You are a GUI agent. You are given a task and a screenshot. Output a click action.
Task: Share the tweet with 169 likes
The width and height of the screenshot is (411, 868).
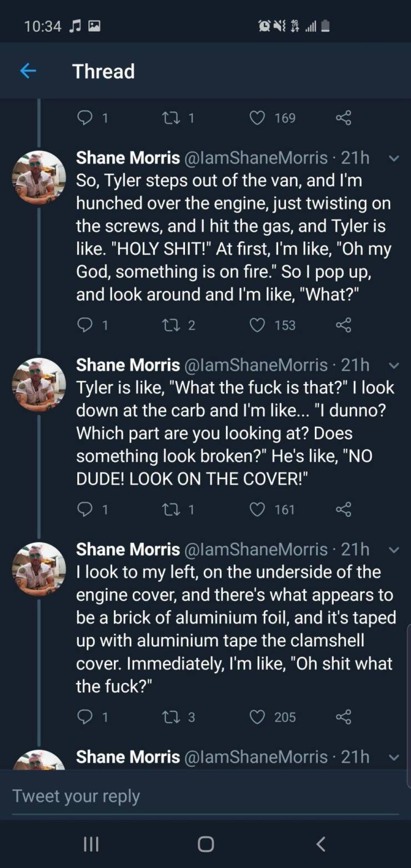(x=344, y=118)
